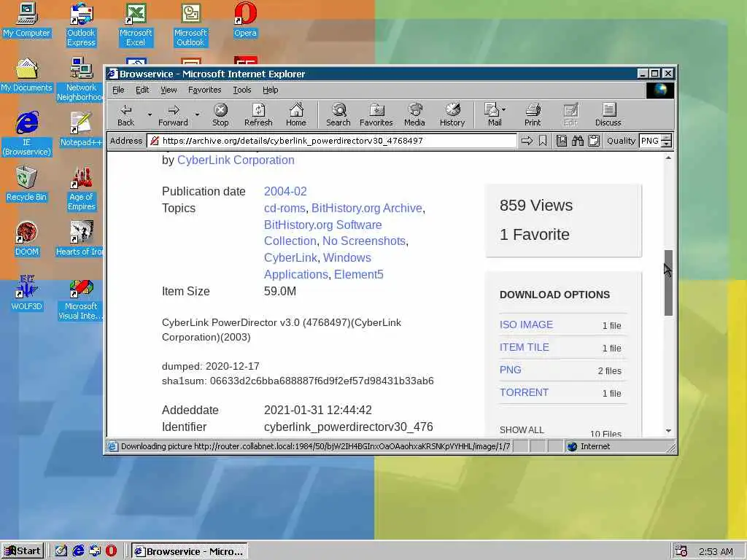Click the vertical scrollbar thumb
The width and height of the screenshot is (747, 560).
(668, 283)
